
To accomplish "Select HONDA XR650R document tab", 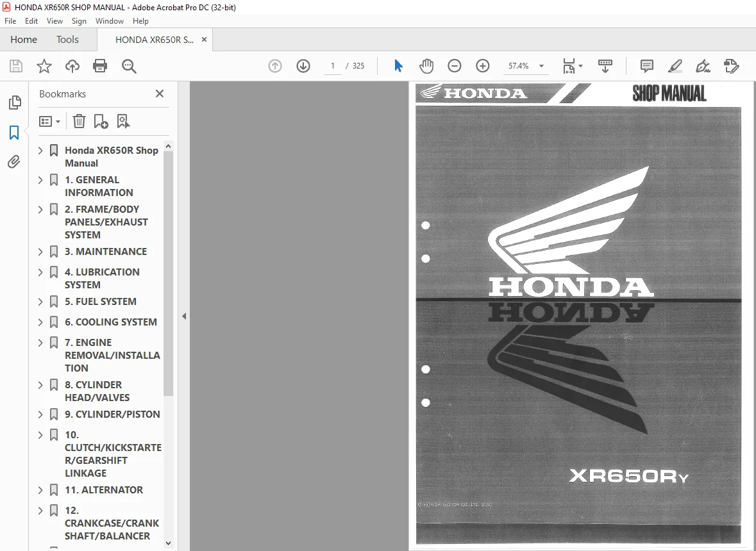I will pos(155,40).
